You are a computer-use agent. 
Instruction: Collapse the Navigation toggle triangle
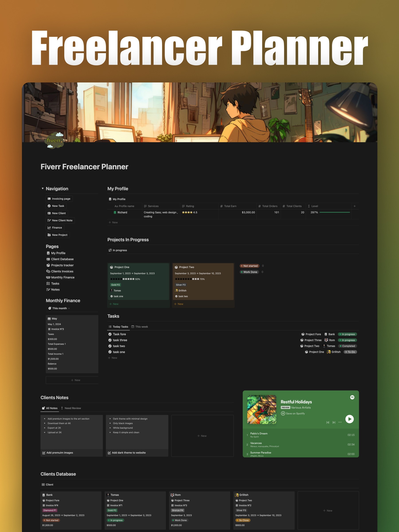point(43,189)
